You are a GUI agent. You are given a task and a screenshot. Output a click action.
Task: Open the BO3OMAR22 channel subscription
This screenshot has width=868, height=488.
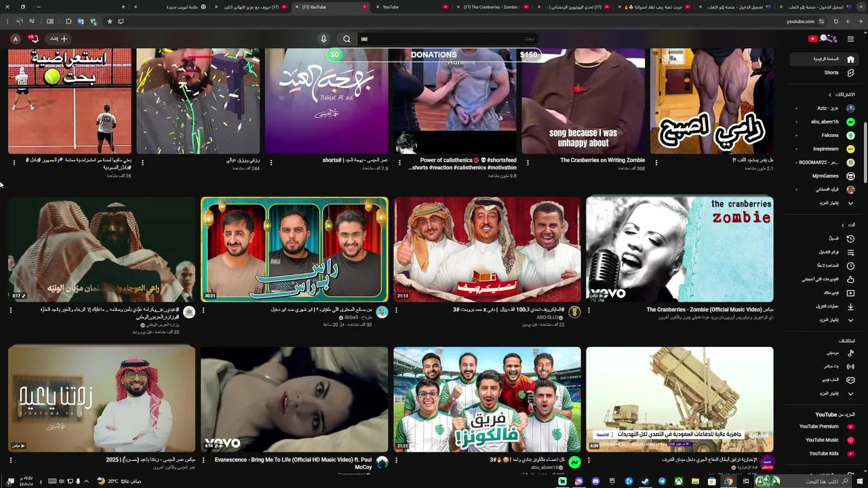(825, 162)
